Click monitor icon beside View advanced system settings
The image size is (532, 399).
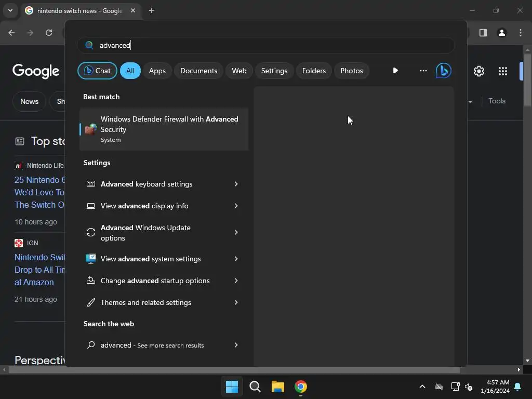(91, 259)
